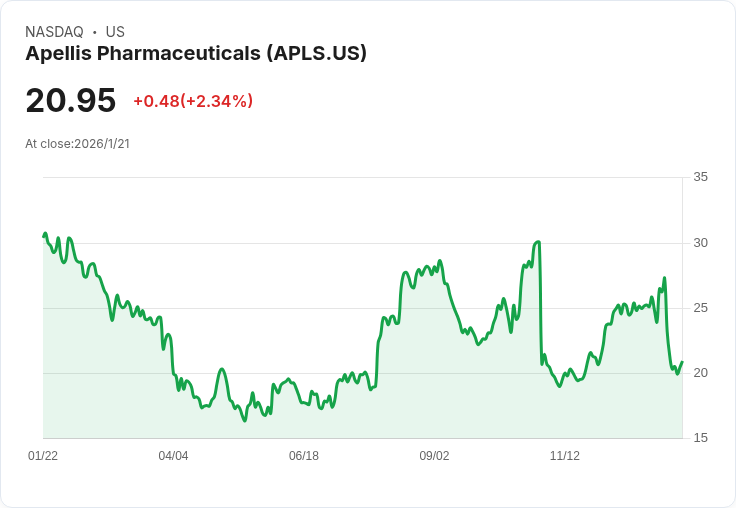Select the 04/04 date axis label
The image size is (736, 508).
[173, 456]
